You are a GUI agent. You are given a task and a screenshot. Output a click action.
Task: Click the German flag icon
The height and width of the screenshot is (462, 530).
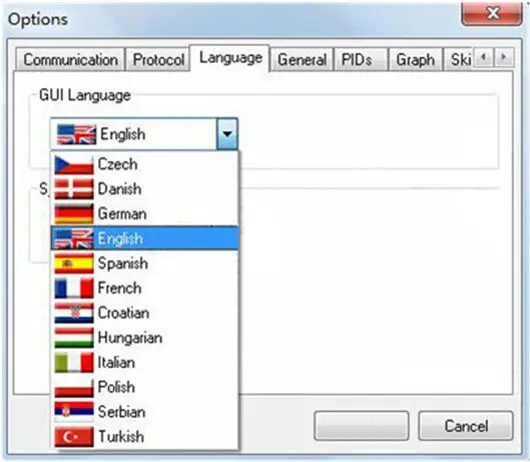click(x=74, y=214)
